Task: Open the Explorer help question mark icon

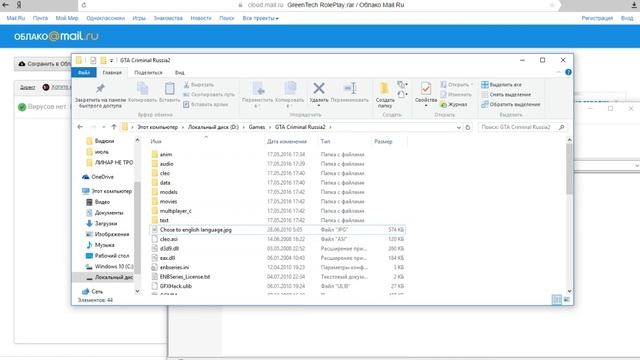Action: 568,72
